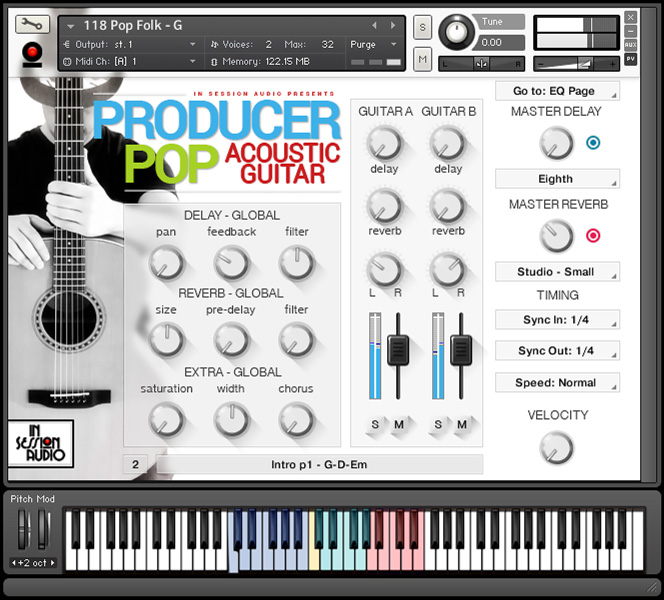Screen dimensions: 664x600
Task: Click the Delay Global feedback knob
Action: 231,263
